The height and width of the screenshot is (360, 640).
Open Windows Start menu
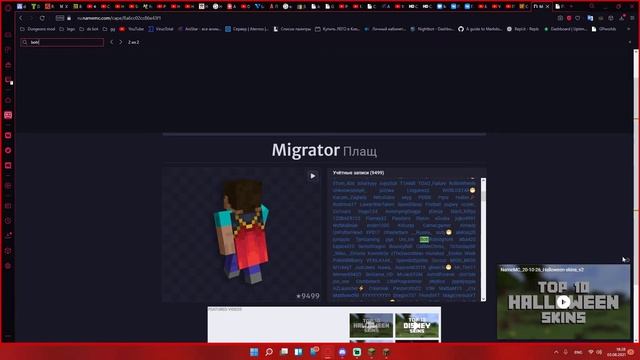(254, 352)
